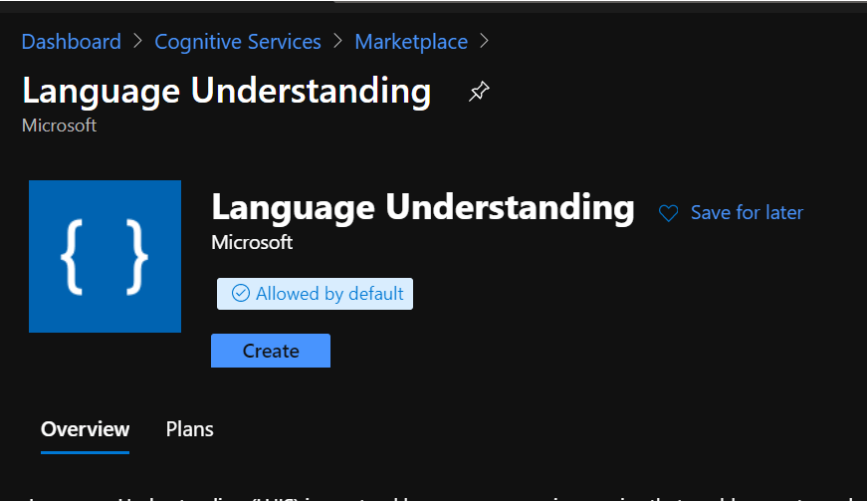Click the heart icon beside Save for later
Screen dimensions: 868x502
click(669, 213)
